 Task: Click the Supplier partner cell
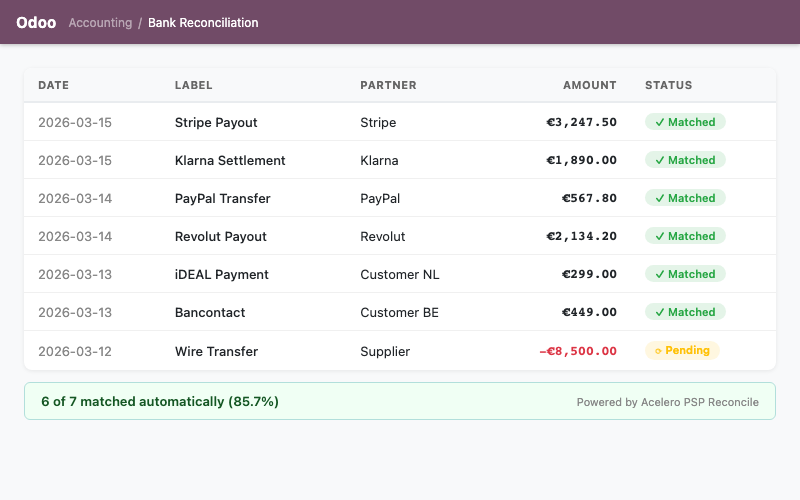[x=385, y=352]
